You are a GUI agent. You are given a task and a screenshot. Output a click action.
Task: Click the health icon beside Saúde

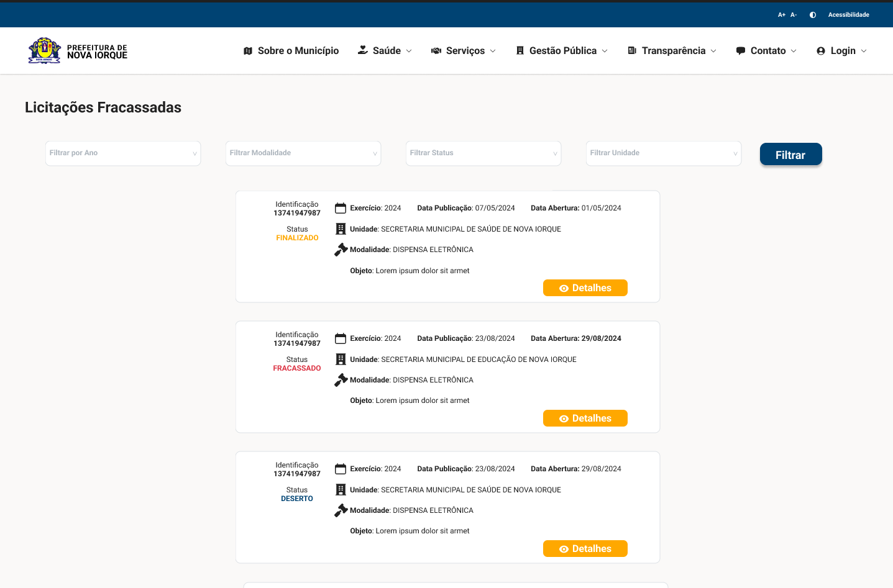point(363,50)
